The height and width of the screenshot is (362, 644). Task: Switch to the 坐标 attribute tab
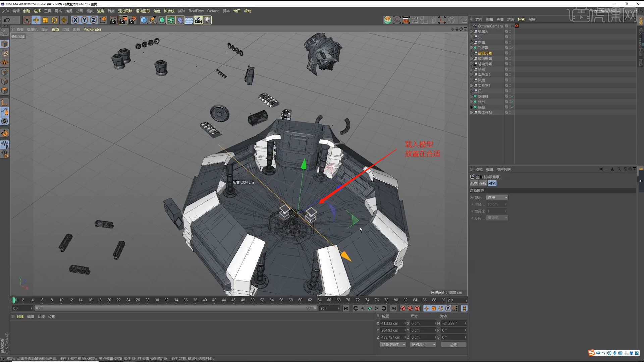coord(483,183)
